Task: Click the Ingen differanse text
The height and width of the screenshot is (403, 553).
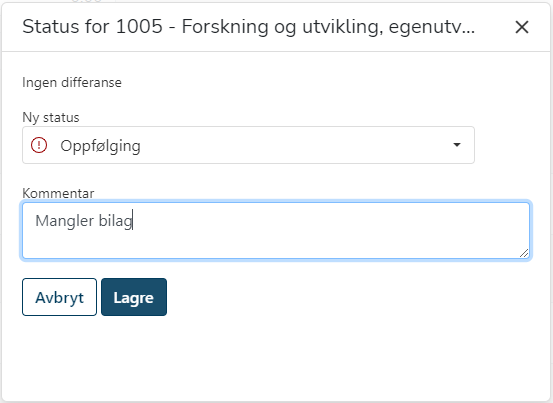Action: 72,83
